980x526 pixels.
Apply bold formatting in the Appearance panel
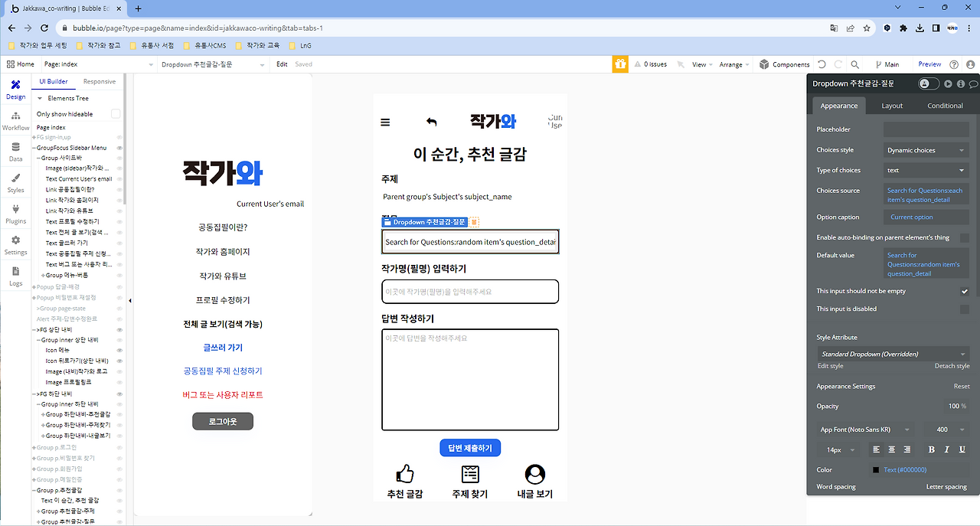[930, 449]
